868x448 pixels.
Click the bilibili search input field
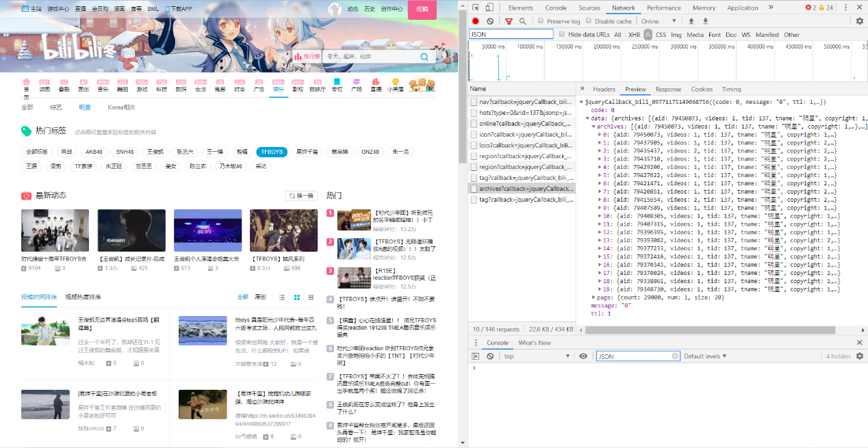(370, 56)
